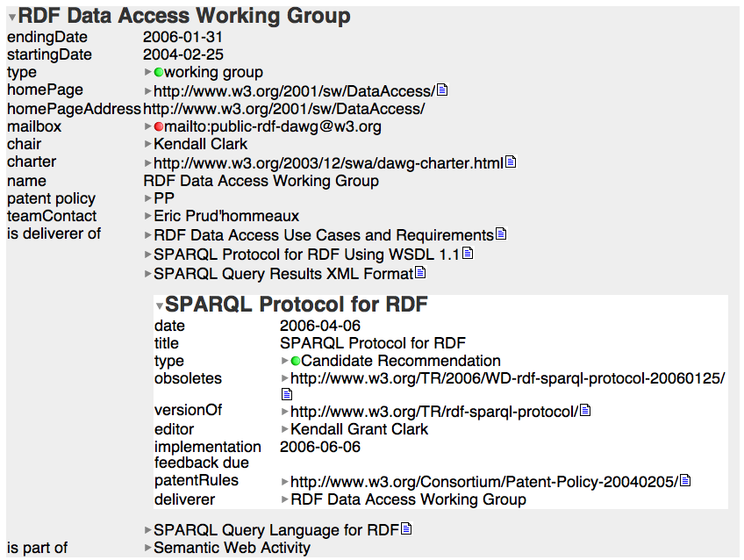Collapse the SPARQL Protocol for RDF section
This screenshot has height=560, width=744.
tap(160, 306)
